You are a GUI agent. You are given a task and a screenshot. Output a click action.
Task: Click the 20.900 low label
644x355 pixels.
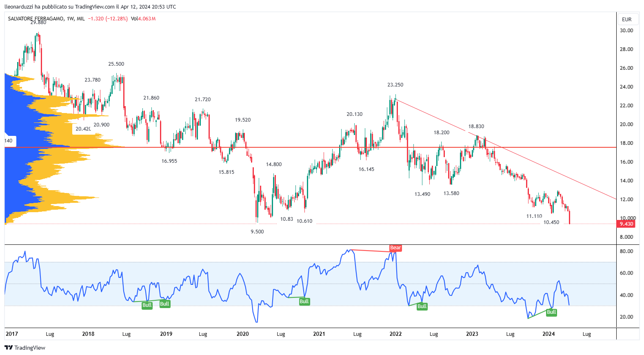102,125
